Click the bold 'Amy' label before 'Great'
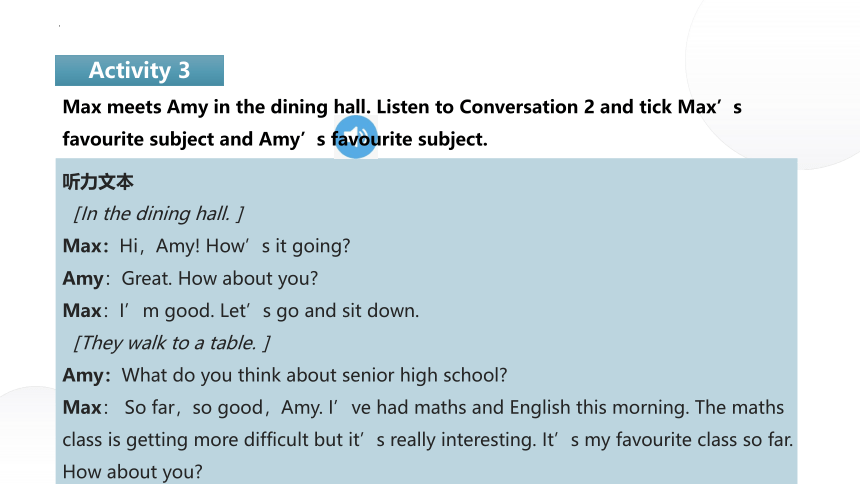 pos(83,279)
